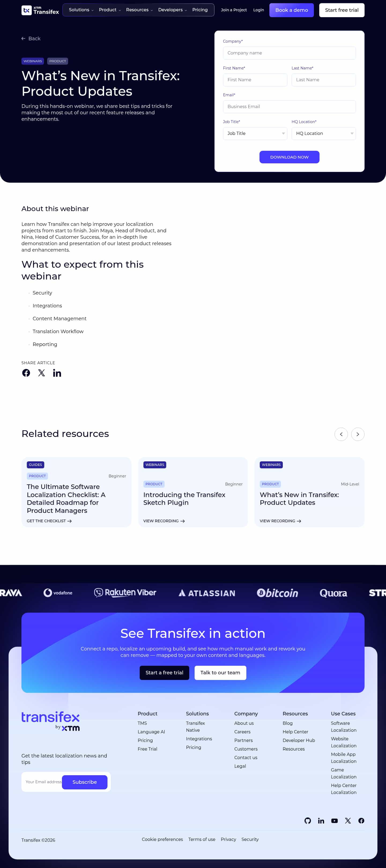
Task: Click the Book a demo button
Action: (x=291, y=10)
